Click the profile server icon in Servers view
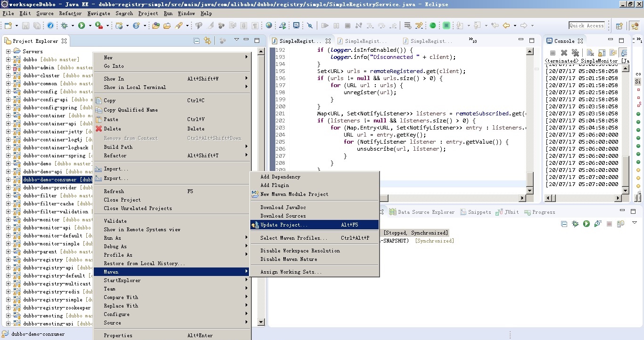 (598, 223)
